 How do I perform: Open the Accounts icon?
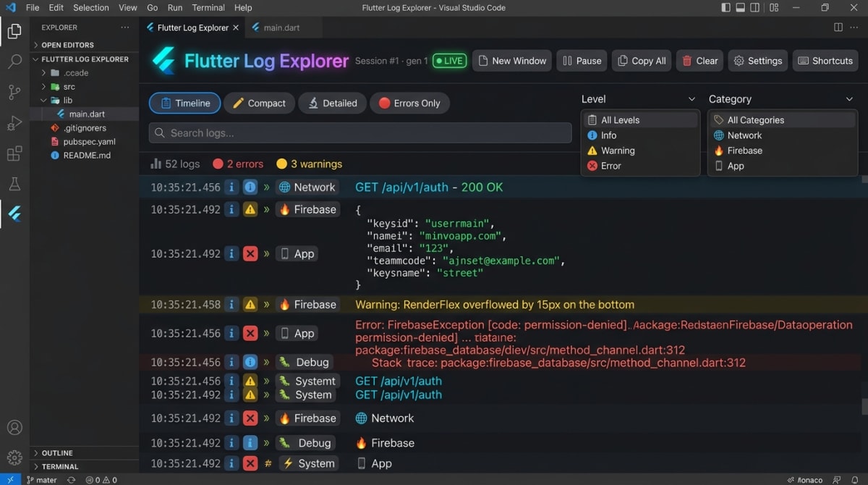pyautogui.click(x=14, y=427)
